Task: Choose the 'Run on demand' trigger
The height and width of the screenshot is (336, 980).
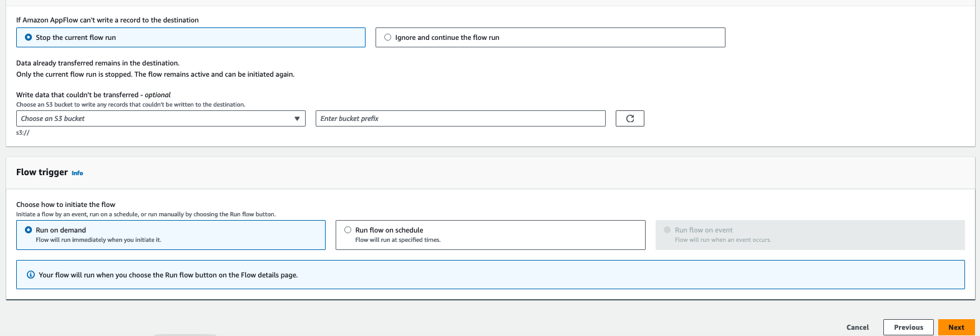Action: [x=29, y=230]
